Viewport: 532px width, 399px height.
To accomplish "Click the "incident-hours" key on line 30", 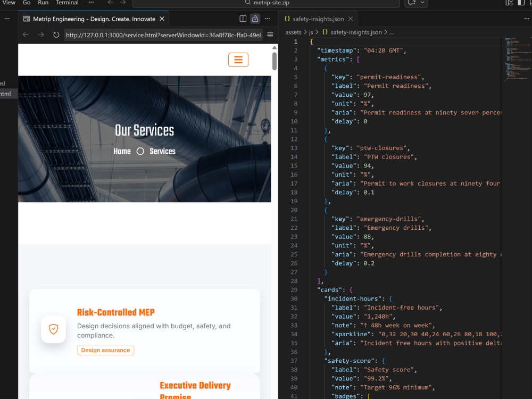I will [x=353, y=298].
